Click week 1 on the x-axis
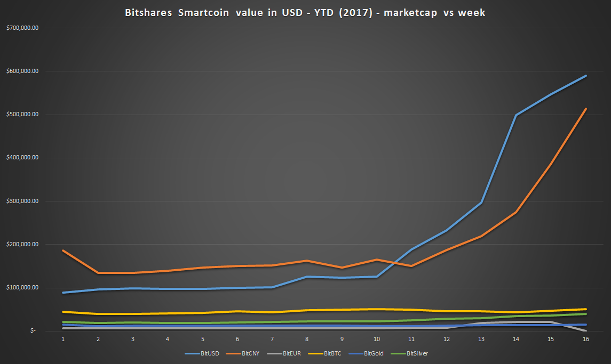 (x=63, y=339)
